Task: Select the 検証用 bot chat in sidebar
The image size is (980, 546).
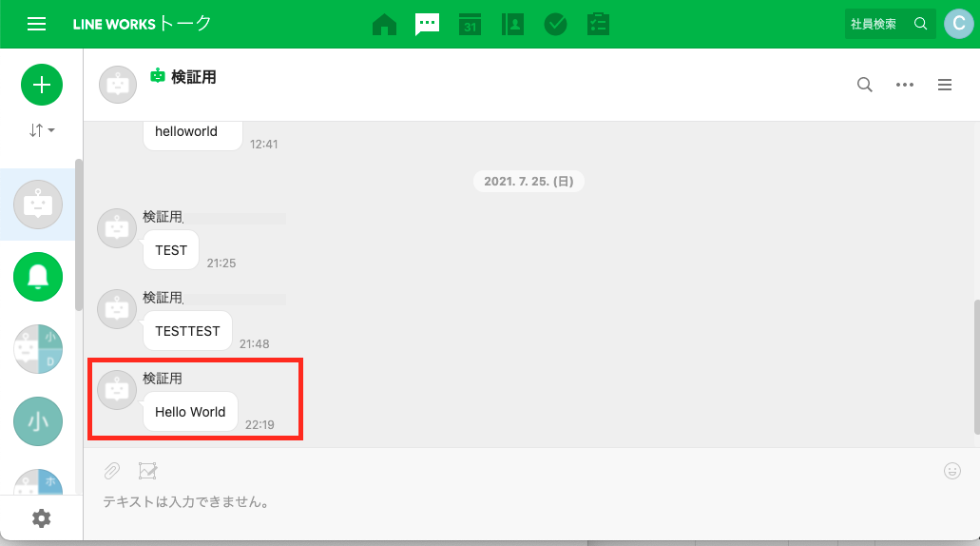Action: pyautogui.click(x=38, y=205)
